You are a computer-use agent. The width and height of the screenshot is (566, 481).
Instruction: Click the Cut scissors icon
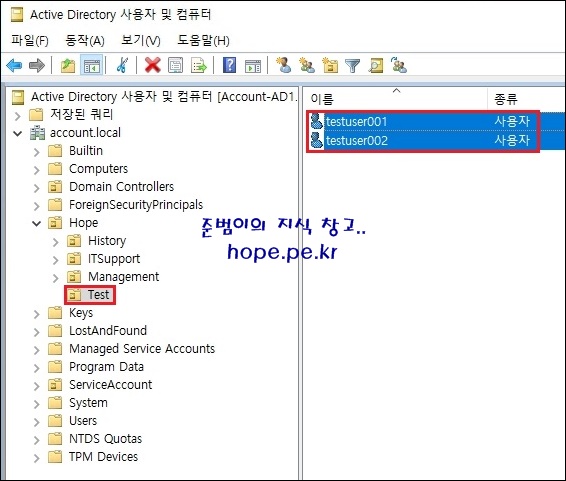pyautogui.click(x=122, y=65)
